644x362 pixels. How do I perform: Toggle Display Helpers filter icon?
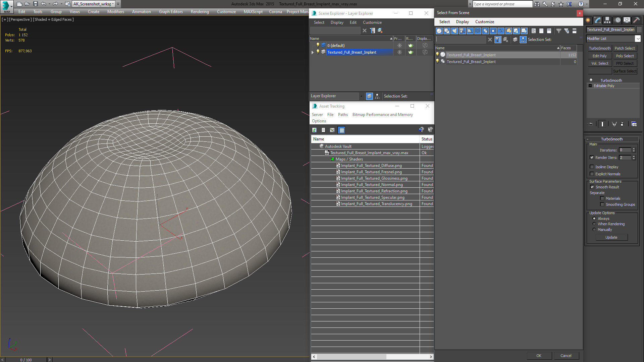pyautogui.click(x=470, y=31)
